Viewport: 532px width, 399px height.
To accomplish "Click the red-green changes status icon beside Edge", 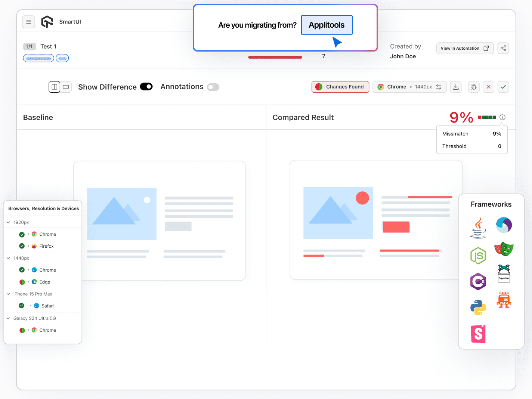I will pos(22,282).
